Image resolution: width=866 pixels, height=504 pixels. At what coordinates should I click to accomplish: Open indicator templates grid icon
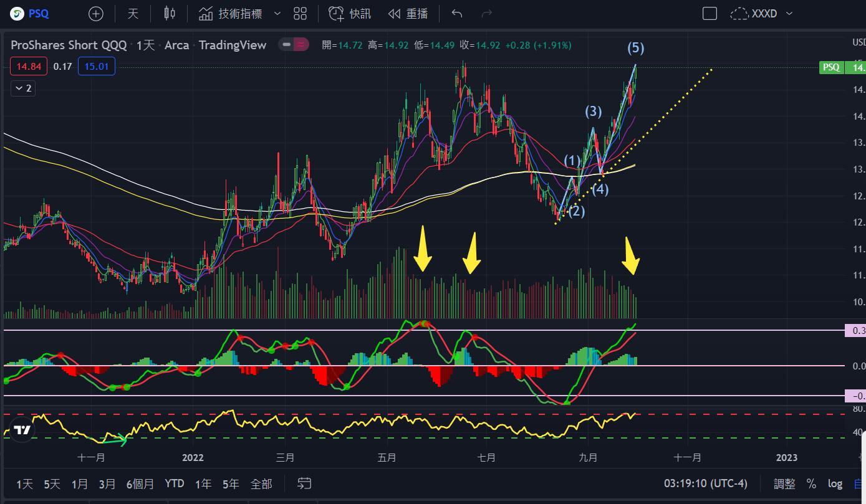click(x=300, y=13)
